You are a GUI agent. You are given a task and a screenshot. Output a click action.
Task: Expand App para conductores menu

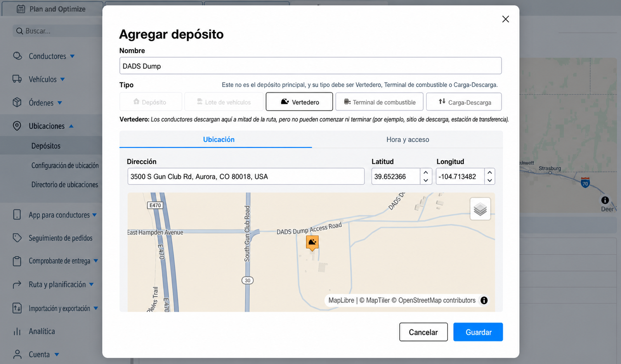pyautogui.click(x=94, y=215)
